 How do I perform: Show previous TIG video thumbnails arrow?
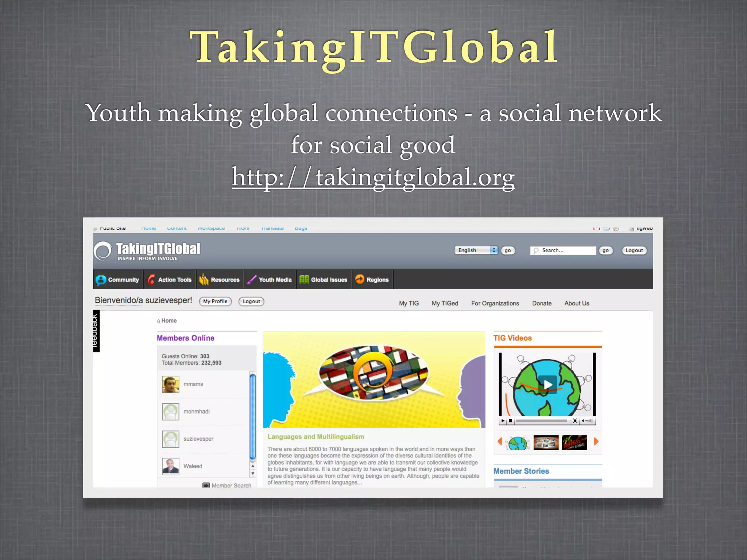pos(500,442)
